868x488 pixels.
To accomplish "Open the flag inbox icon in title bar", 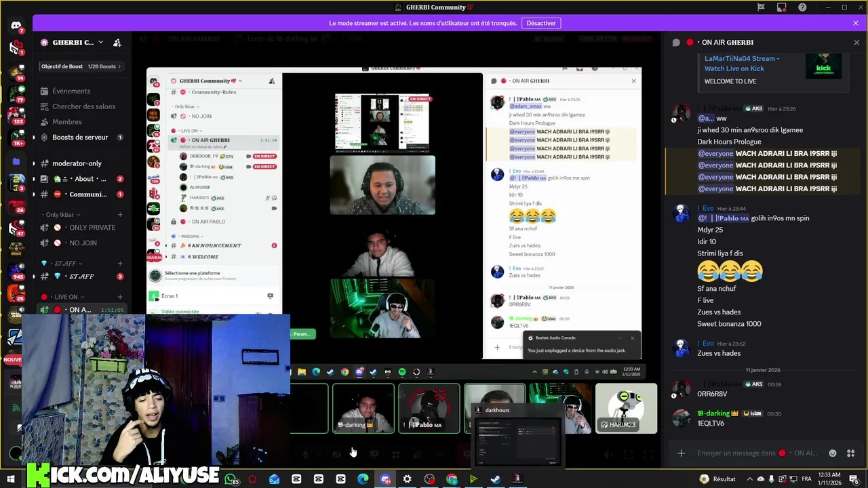I will click(761, 7).
